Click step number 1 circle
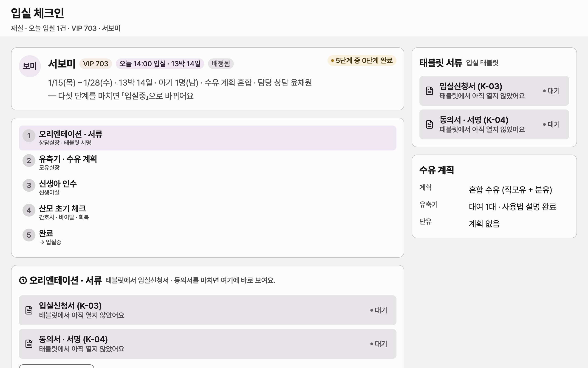 [x=29, y=136]
